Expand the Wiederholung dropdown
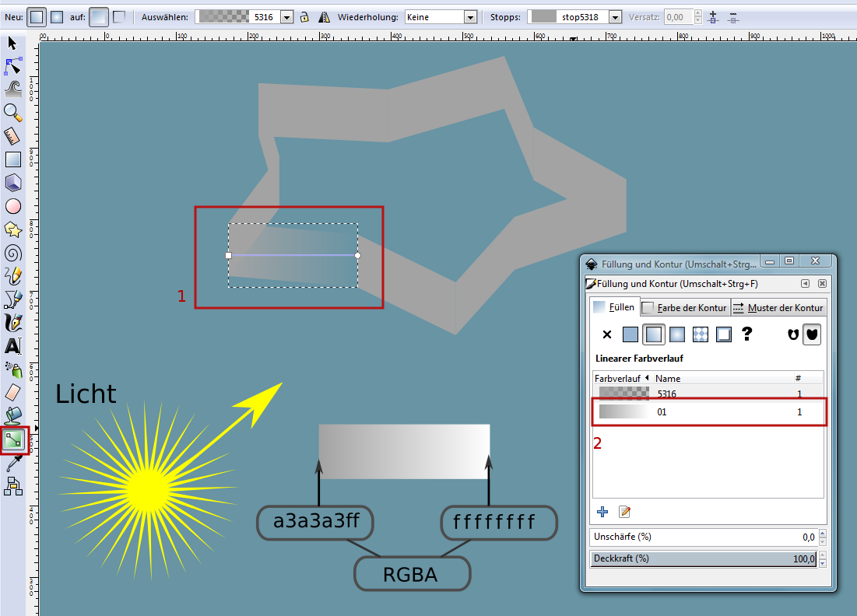The height and width of the screenshot is (616, 857). tap(469, 16)
